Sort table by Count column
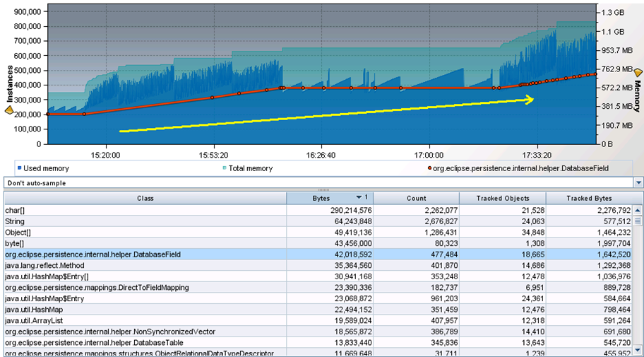644x357 pixels. click(x=416, y=199)
